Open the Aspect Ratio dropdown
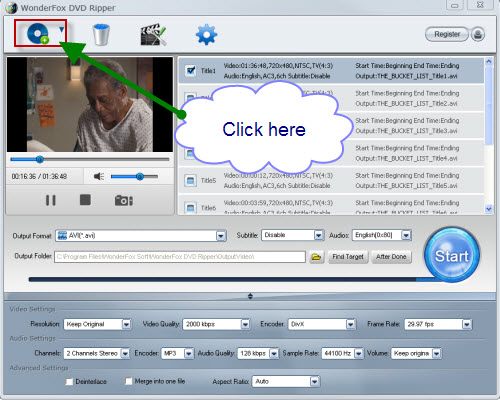 [x=314, y=381]
